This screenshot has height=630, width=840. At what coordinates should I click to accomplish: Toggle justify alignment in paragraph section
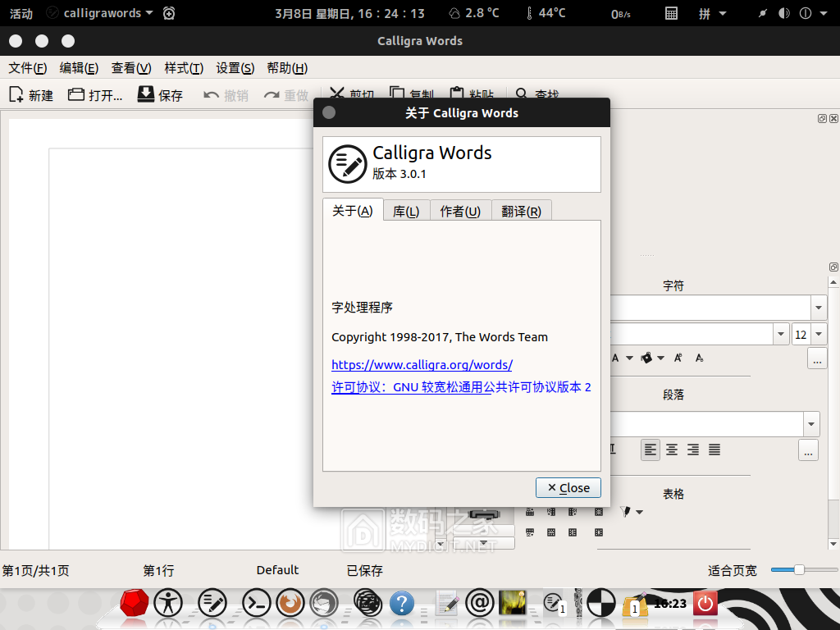(x=714, y=450)
